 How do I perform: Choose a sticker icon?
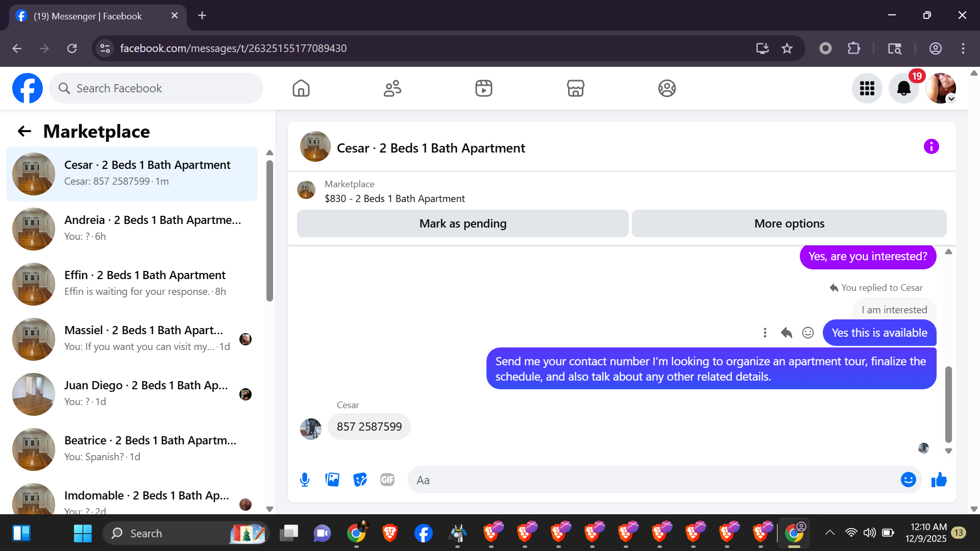tap(360, 480)
